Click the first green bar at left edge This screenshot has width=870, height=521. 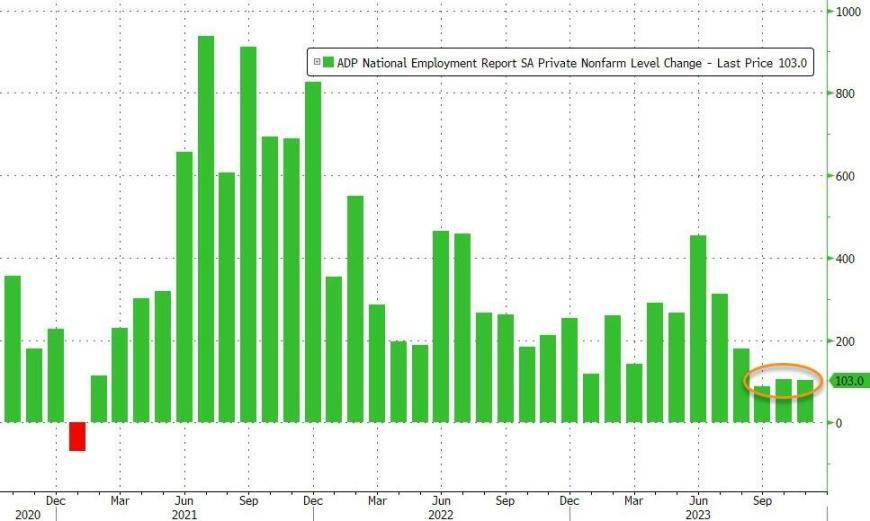click(x=12, y=349)
